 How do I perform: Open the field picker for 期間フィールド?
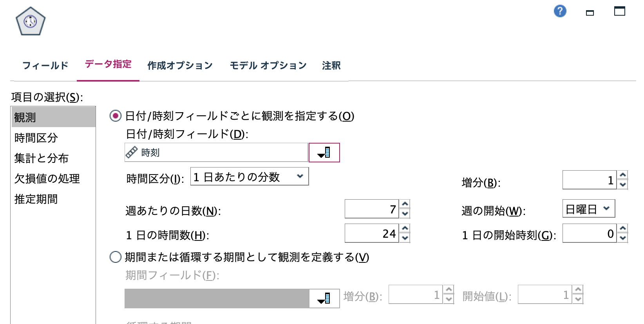point(324,299)
